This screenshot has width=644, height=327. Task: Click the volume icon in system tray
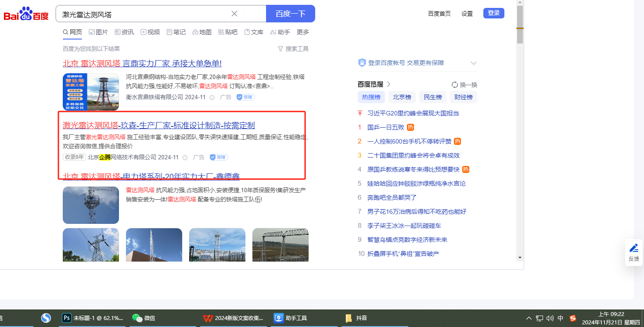click(550, 318)
